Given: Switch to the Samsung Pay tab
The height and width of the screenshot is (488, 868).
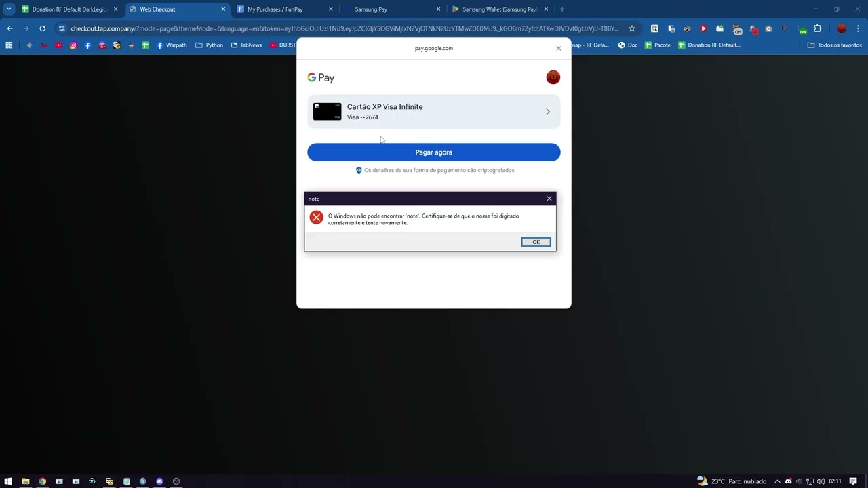Looking at the screenshot, I should pos(392,9).
